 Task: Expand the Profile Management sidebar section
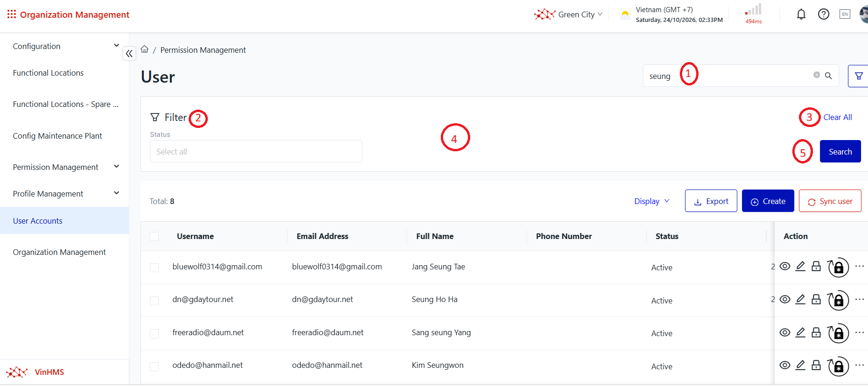tap(64, 194)
